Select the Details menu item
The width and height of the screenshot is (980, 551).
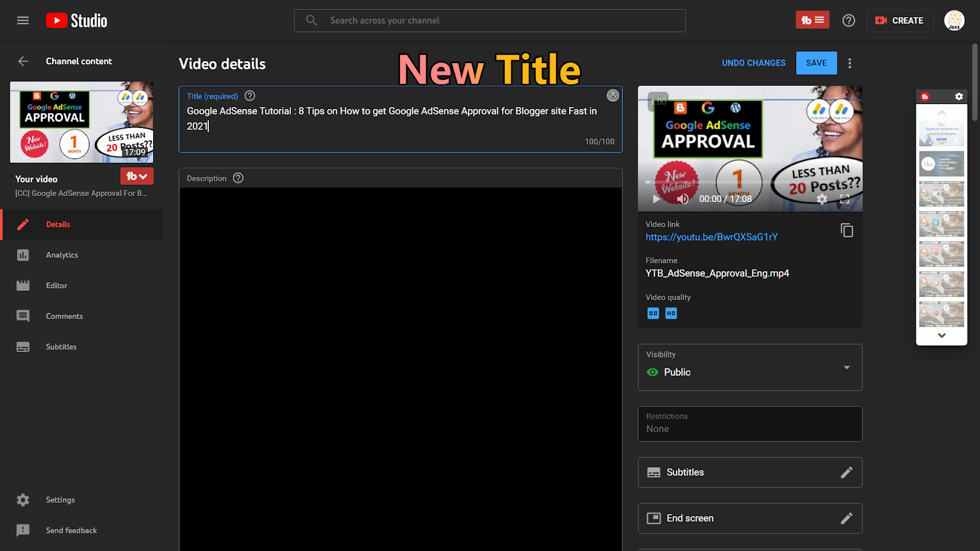point(83,225)
